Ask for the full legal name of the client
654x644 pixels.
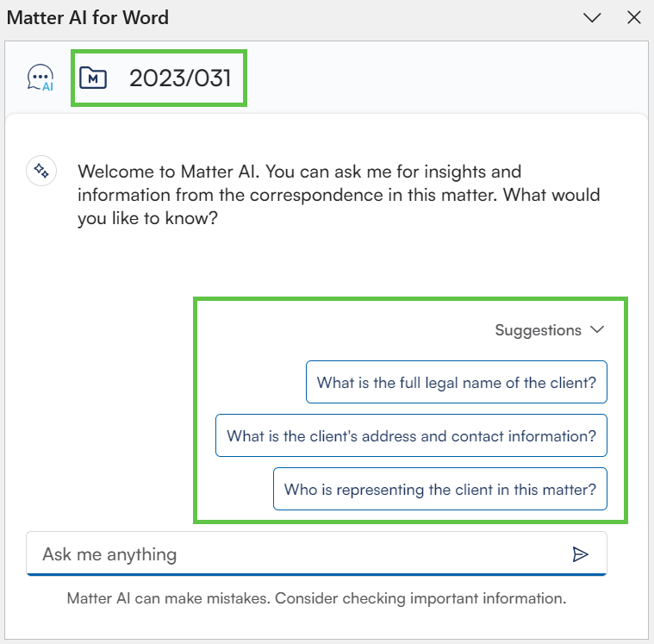[x=456, y=382]
